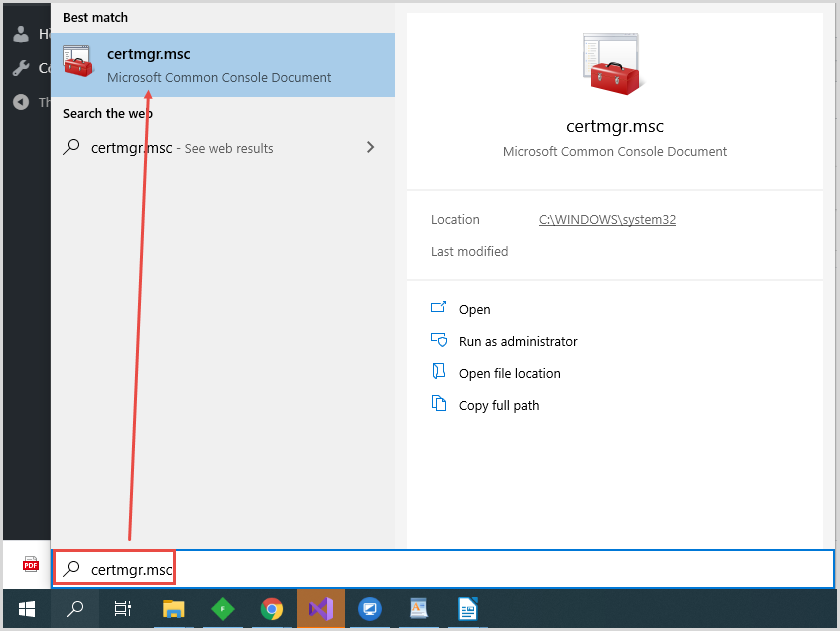Choose Open in the actions list
Viewport: 840px width, 631px height.
point(474,310)
